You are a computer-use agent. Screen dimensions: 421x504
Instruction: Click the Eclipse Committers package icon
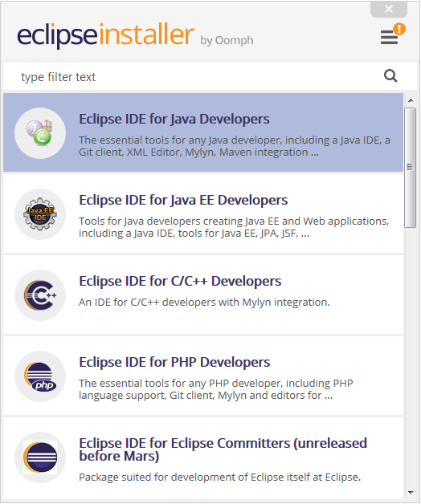tap(40, 457)
